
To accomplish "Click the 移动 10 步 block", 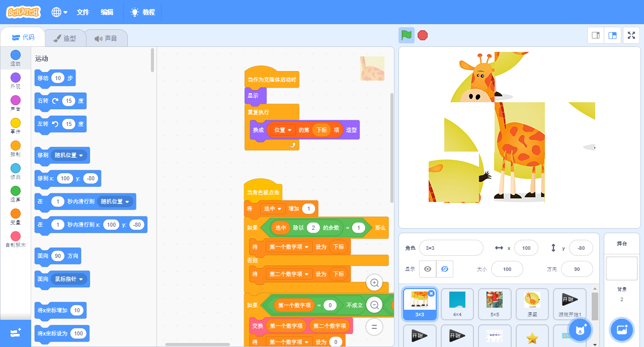I will point(55,78).
